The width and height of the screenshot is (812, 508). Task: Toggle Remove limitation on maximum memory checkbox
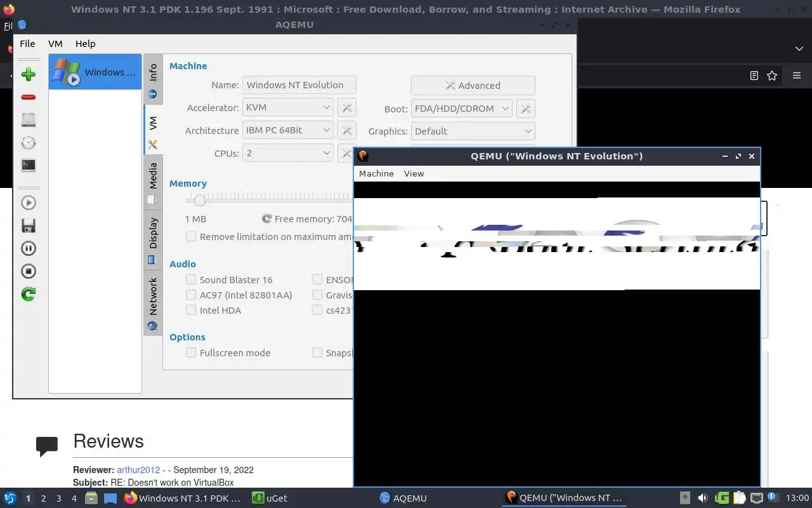pos(191,236)
